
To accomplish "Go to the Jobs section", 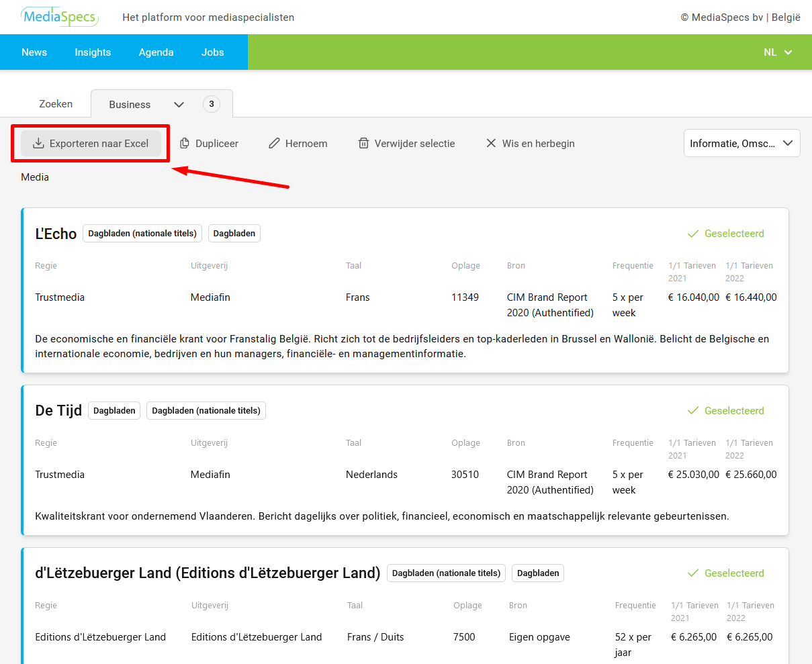I will (212, 52).
